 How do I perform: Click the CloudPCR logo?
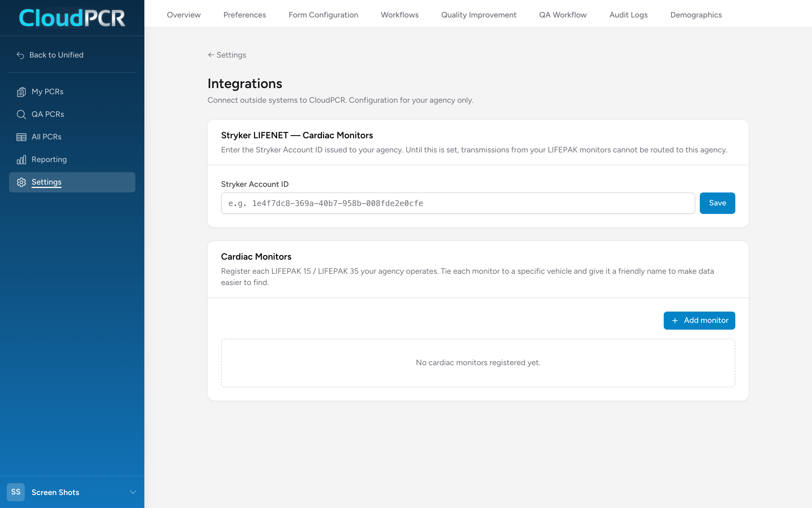pos(72,17)
